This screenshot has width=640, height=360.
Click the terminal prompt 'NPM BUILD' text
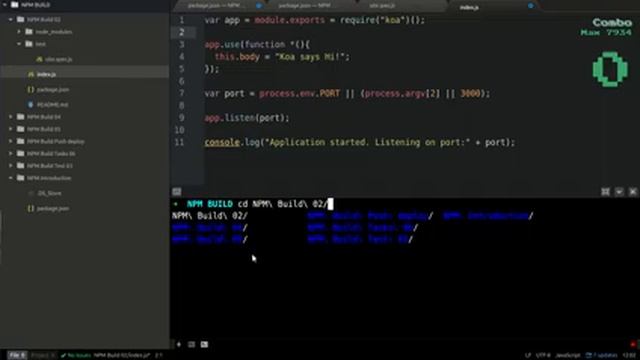pyautogui.click(x=210, y=204)
